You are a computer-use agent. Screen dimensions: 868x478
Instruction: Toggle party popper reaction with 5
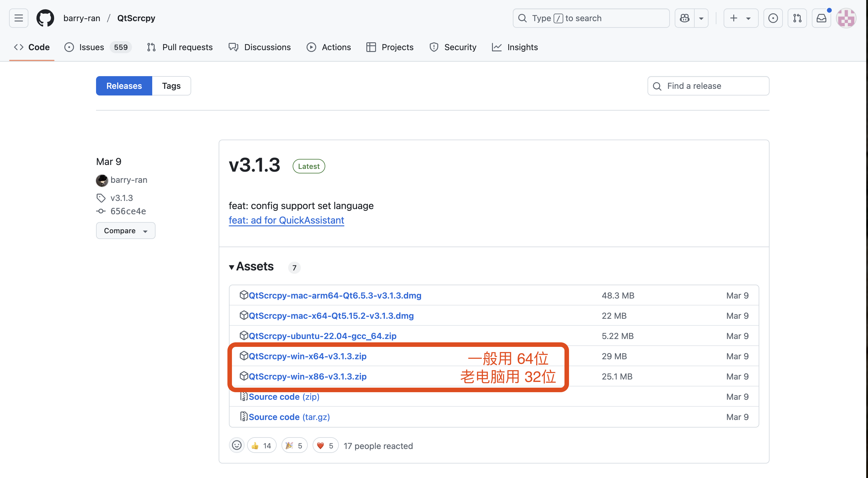(x=294, y=446)
